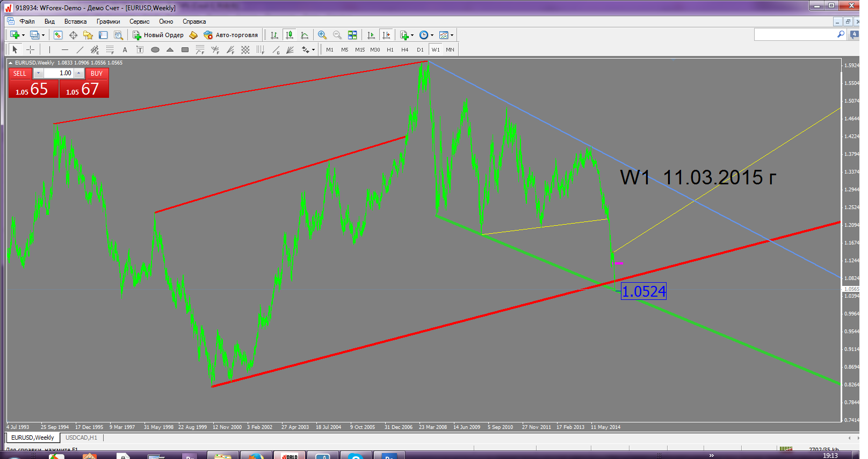Expand the Templates dropdown arrow
Viewport: 868px width, 459px height.
[452, 35]
